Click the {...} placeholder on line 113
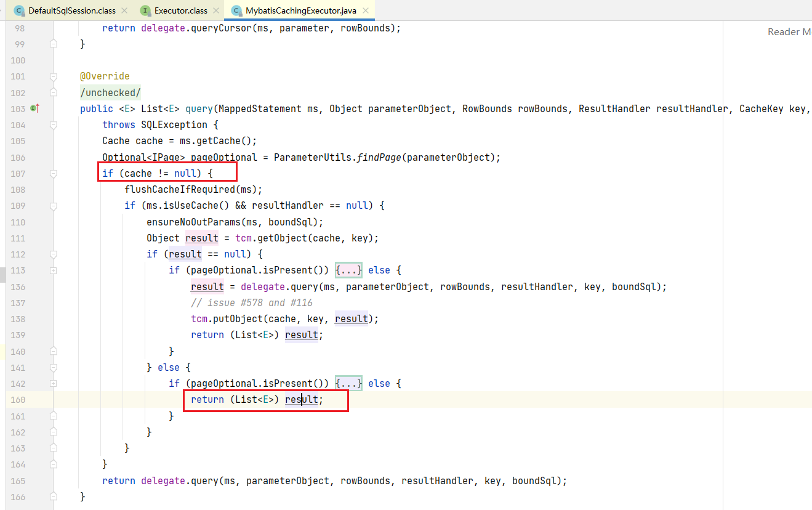The width and height of the screenshot is (812, 510). pos(348,270)
